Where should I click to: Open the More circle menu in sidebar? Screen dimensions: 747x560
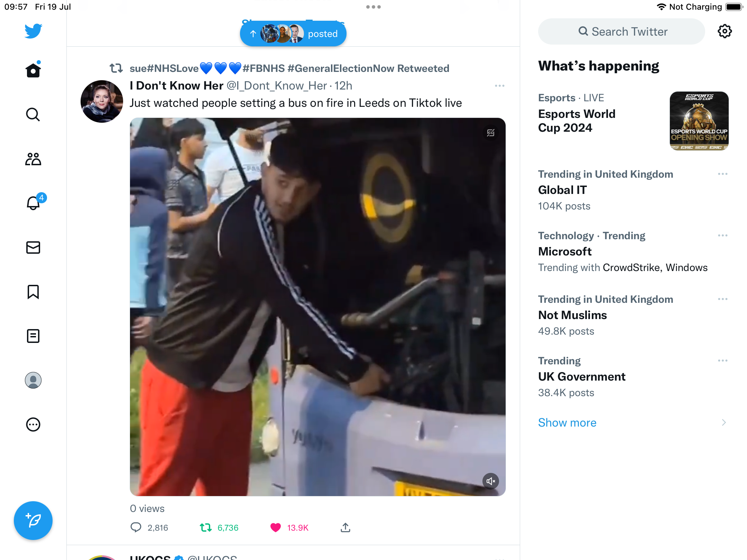tap(33, 424)
